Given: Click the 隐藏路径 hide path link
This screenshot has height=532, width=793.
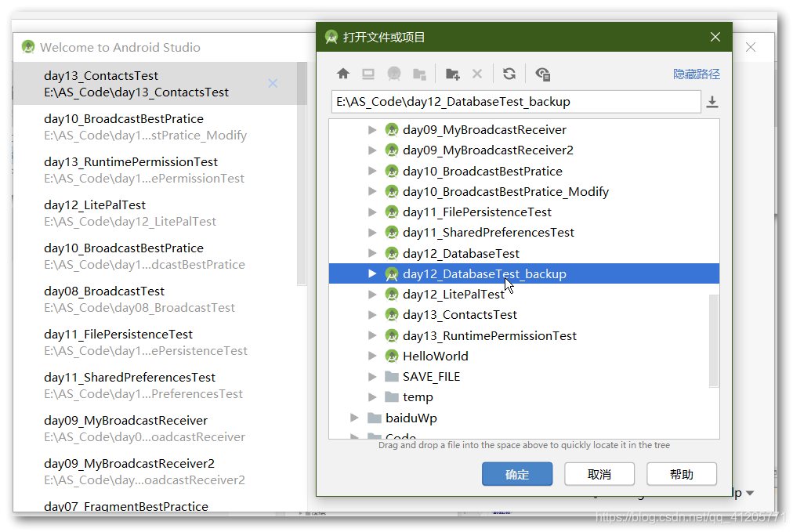Looking at the screenshot, I should coord(697,74).
